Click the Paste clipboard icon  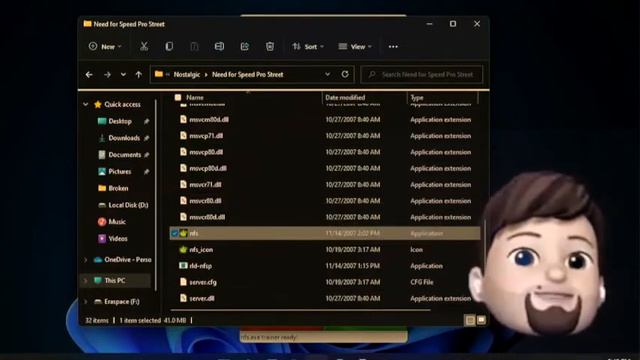[194, 47]
